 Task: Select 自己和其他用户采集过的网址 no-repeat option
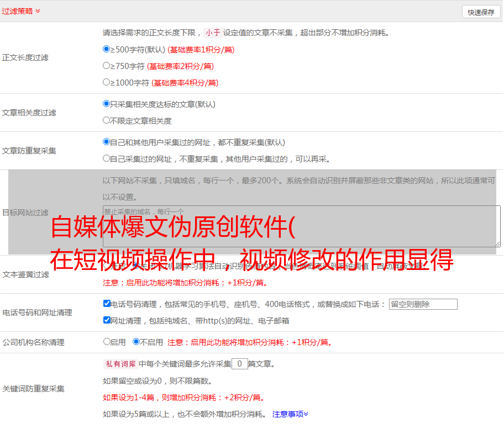pos(107,142)
